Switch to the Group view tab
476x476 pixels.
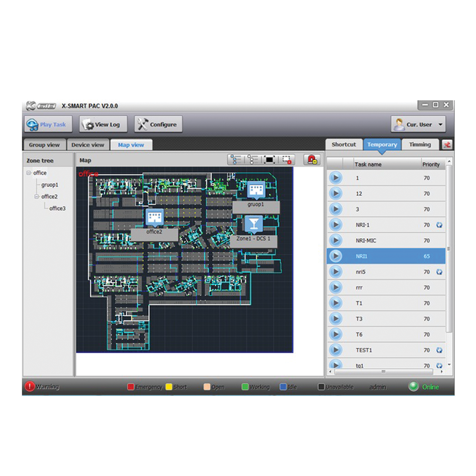tap(45, 145)
